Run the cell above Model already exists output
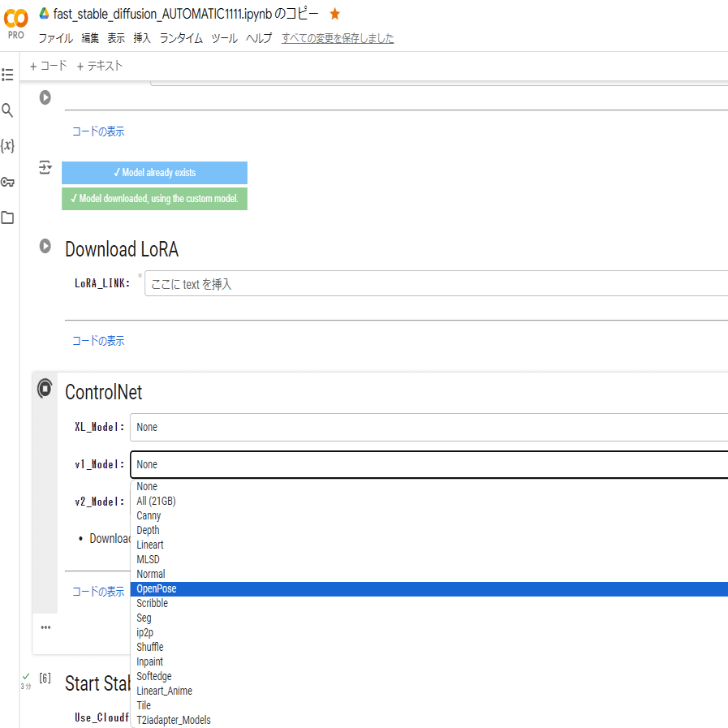728x728 pixels. 45,97
